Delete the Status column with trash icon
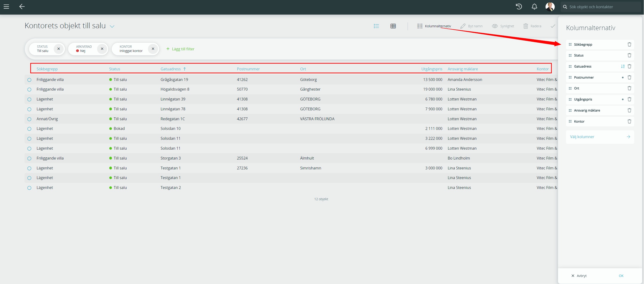 [x=629, y=55]
